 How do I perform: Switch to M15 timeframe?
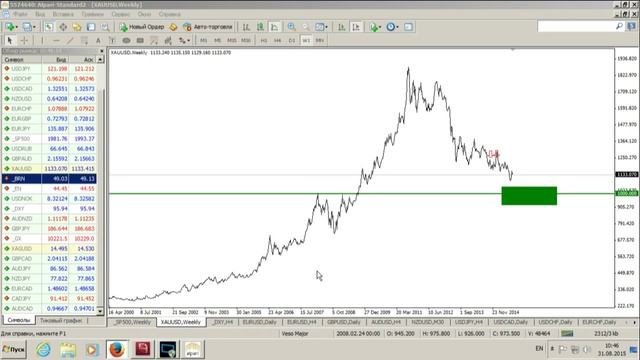pos(231,40)
